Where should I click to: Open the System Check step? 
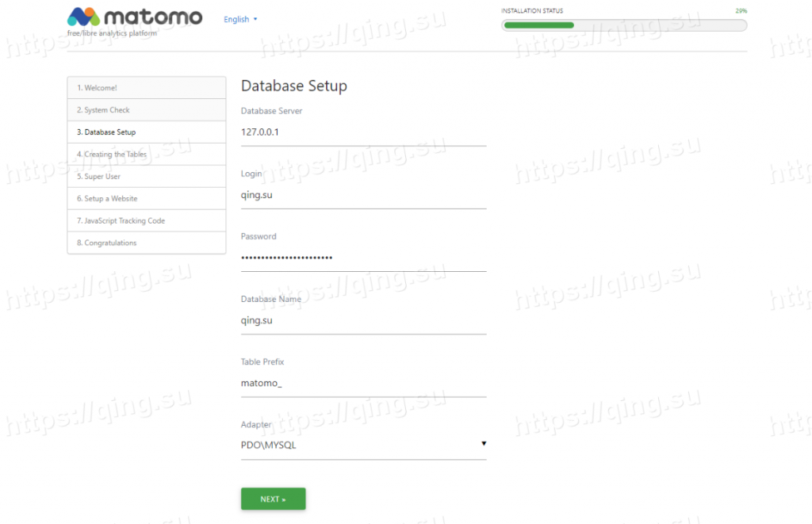[146, 110]
